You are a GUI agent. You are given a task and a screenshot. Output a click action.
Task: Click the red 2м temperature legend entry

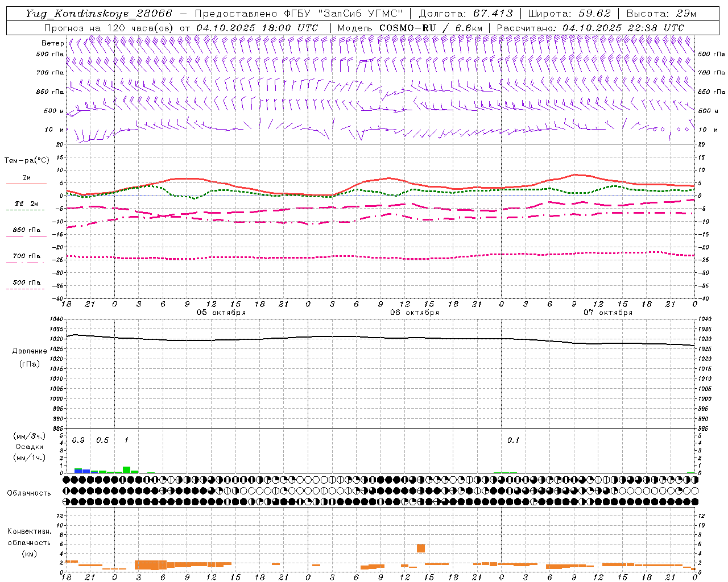pyautogui.click(x=26, y=179)
